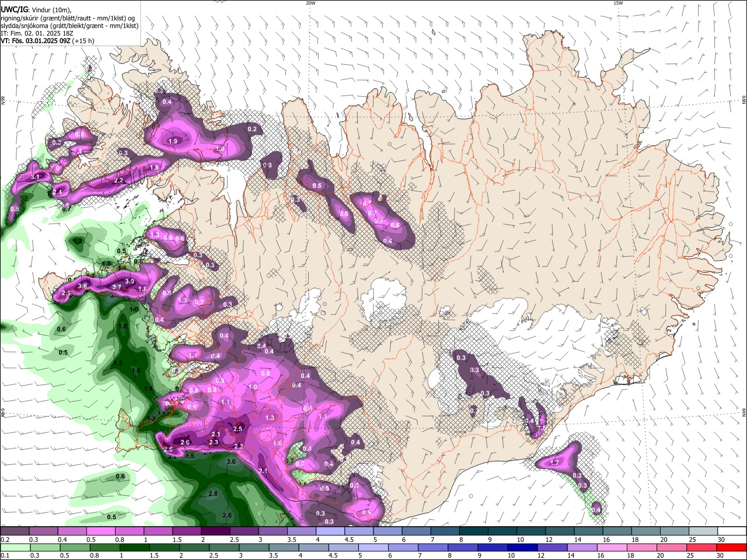Click the '1.9' snowfall value on the map

coord(173,141)
